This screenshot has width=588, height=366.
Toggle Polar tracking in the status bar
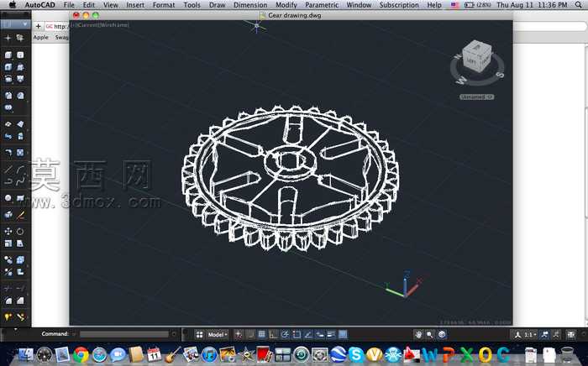(285, 335)
